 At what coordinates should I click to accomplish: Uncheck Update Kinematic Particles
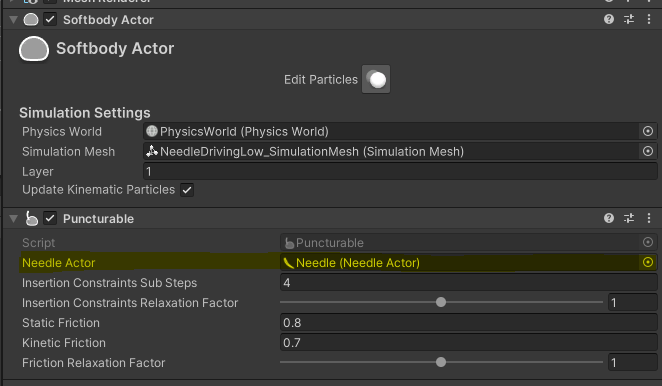(x=187, y=190)
